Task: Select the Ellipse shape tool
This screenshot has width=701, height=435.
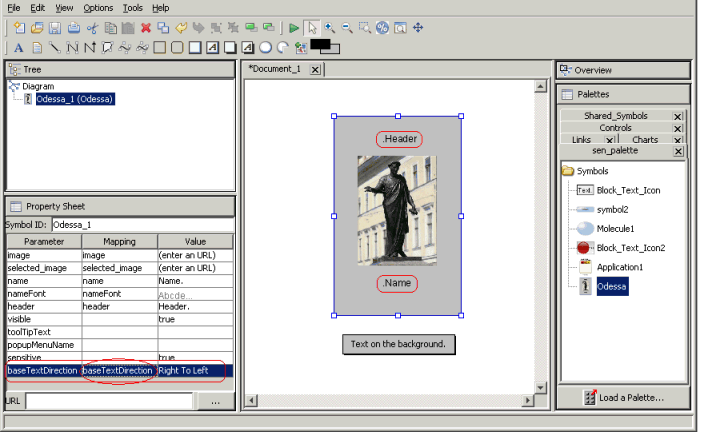Action: [265, 47]
